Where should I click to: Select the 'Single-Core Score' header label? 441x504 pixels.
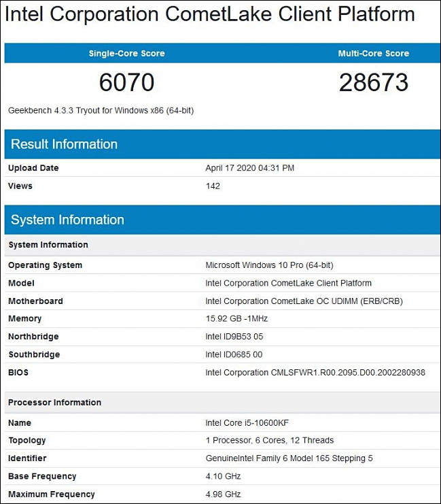point(127,53)
